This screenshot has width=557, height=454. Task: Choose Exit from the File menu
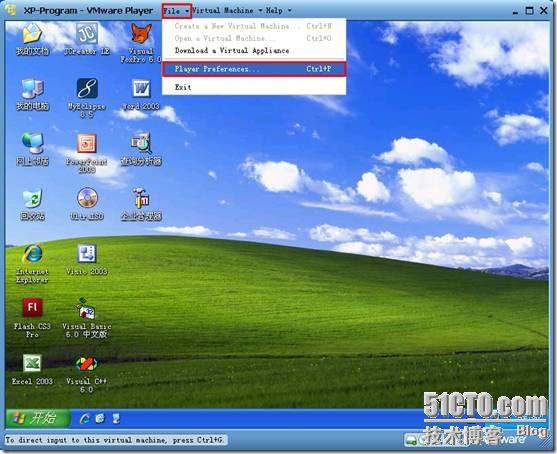(x=254, y=87)
